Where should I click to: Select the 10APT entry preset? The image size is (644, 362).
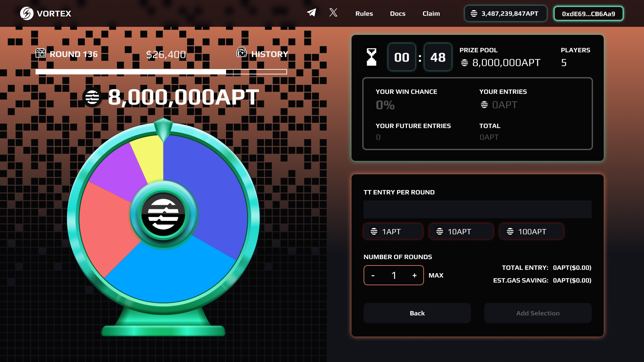[461, 232]
